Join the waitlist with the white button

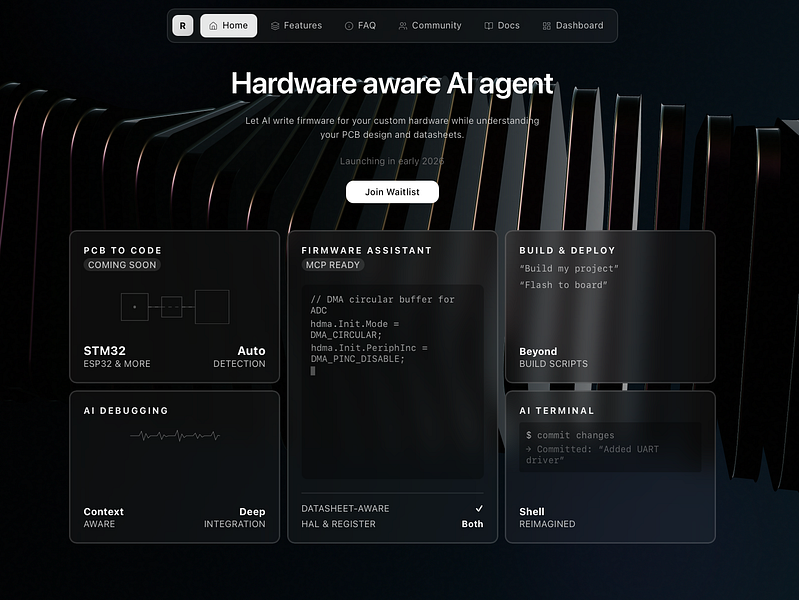(x=392, y=192)
